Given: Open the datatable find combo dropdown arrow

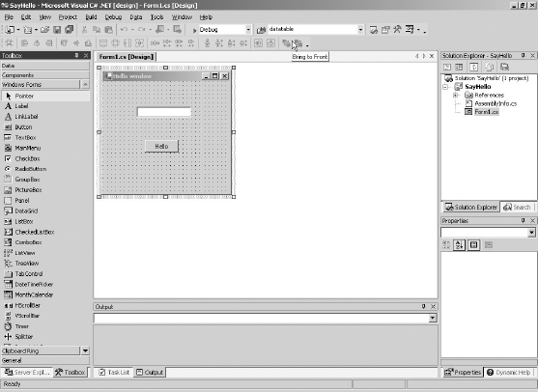Looking at the screenshot, I should click(x=360, y=30).
